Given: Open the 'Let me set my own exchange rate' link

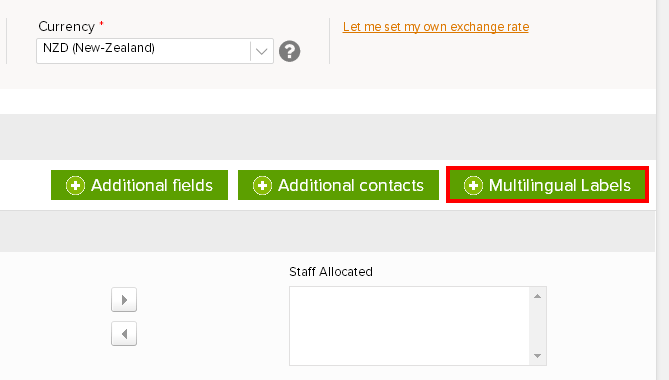Looking at the screenshot, I should coord(436,27).
